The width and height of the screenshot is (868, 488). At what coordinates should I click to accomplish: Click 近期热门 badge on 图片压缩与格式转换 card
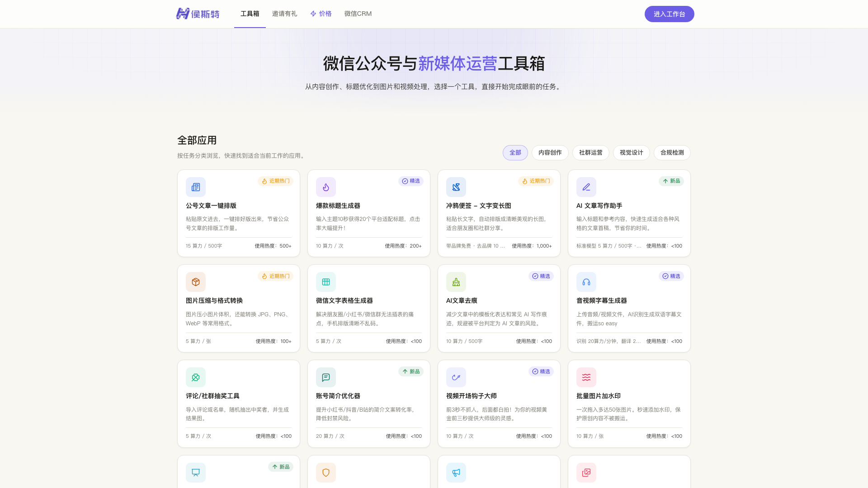pos(275,276)
